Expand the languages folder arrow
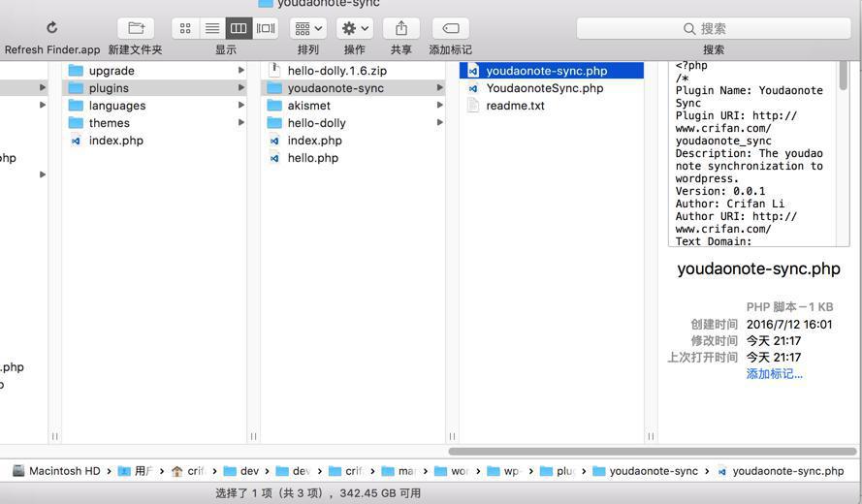The height and width of the screenshot is (504, 862). [x=240, y=106]
